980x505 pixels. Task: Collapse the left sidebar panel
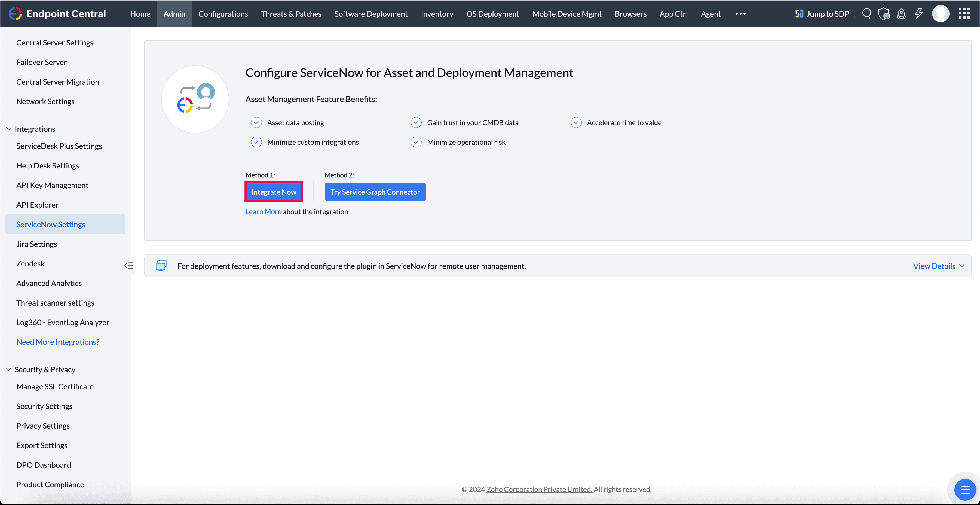coord(128,265)
